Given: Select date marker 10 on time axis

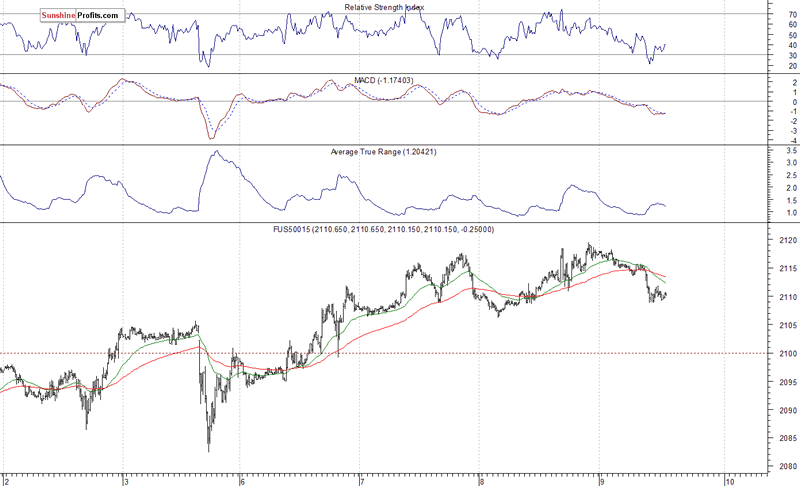Looking at the screenshot, I should click(729, 479).
